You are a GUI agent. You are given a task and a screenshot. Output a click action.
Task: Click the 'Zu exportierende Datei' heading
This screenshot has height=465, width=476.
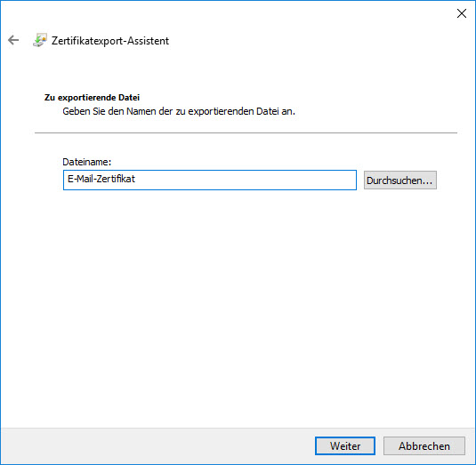[92, 98]
